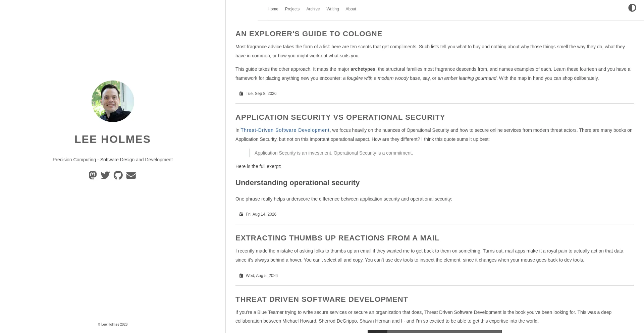Viewport: 644px width, 333px height.
Task: Click italic phrase a fougère with a modern woody base
Action: click(381, 78)
